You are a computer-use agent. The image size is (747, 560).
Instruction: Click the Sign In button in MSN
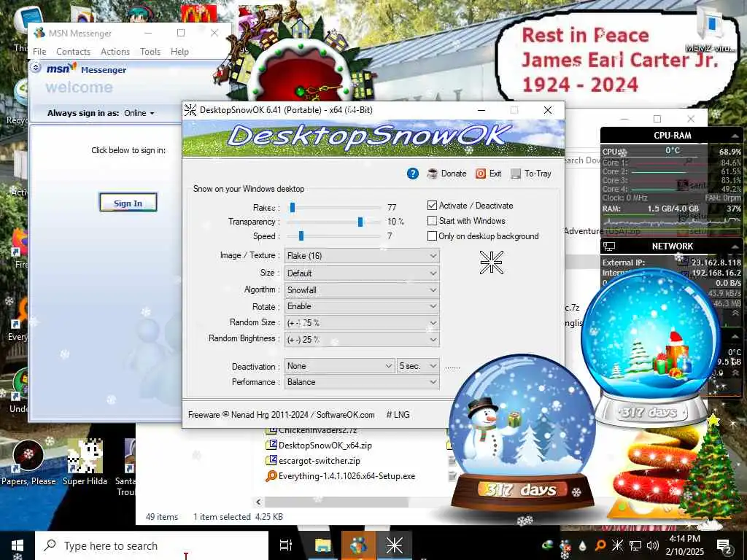(x=128, y=203)
